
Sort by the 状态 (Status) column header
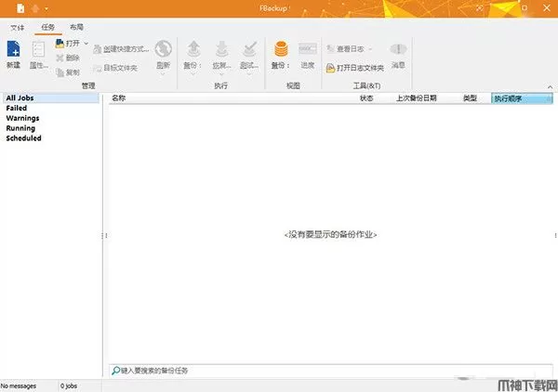(x=366, y=98)
